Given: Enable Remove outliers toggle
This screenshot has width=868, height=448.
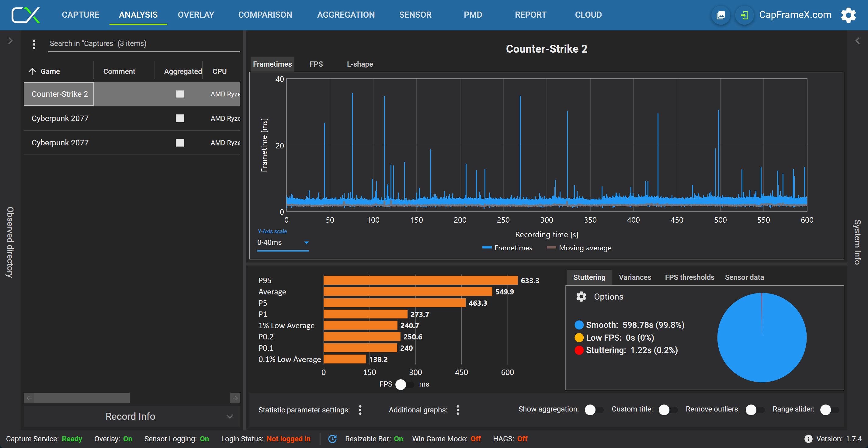Looking at the screenshot, I should click(755, 410).
